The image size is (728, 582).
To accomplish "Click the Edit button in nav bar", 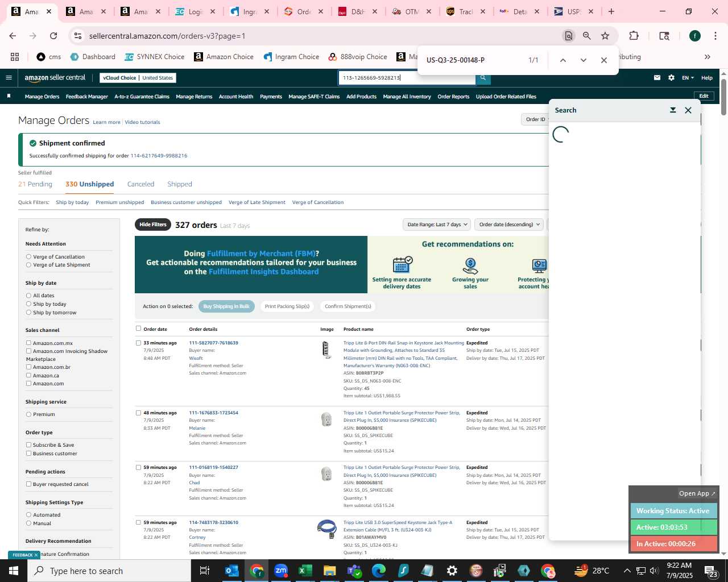I will point(704,96).
